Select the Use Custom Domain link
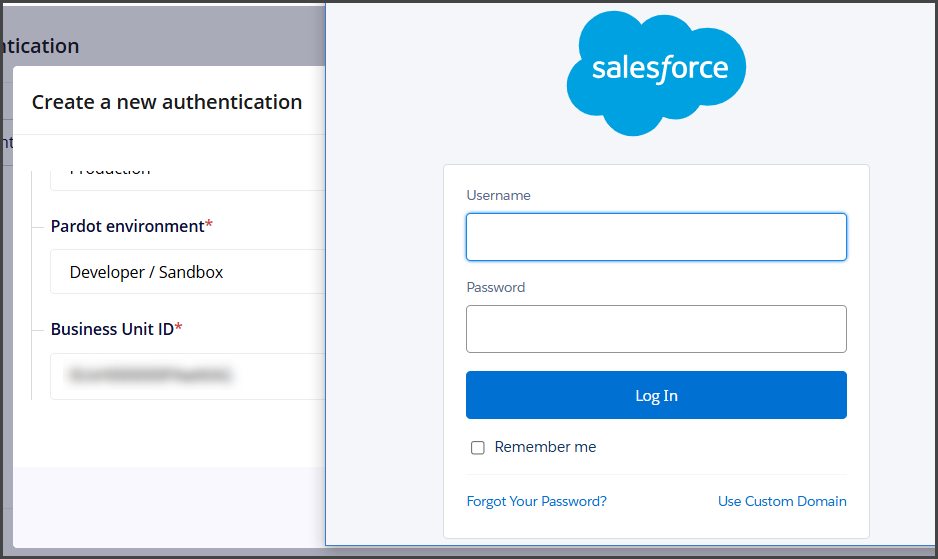Viewport: 938px width, 559px height. coord(782,501)
